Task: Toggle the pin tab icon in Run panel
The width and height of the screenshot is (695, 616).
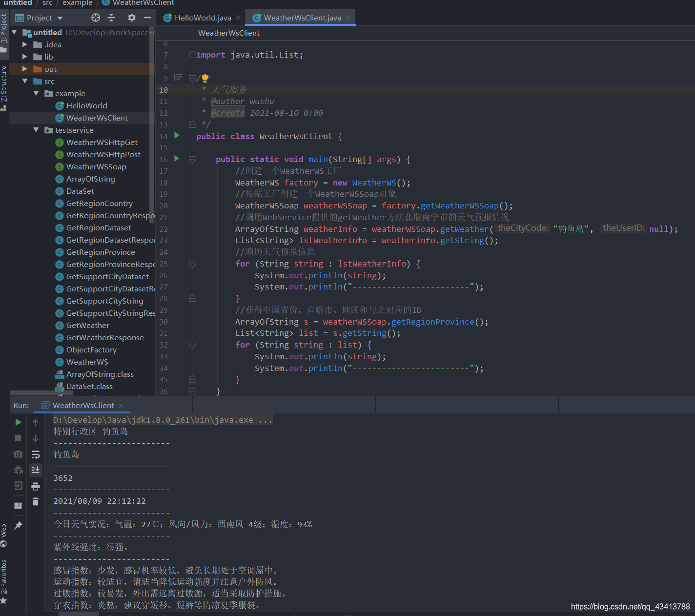Action: pos(18,525)
